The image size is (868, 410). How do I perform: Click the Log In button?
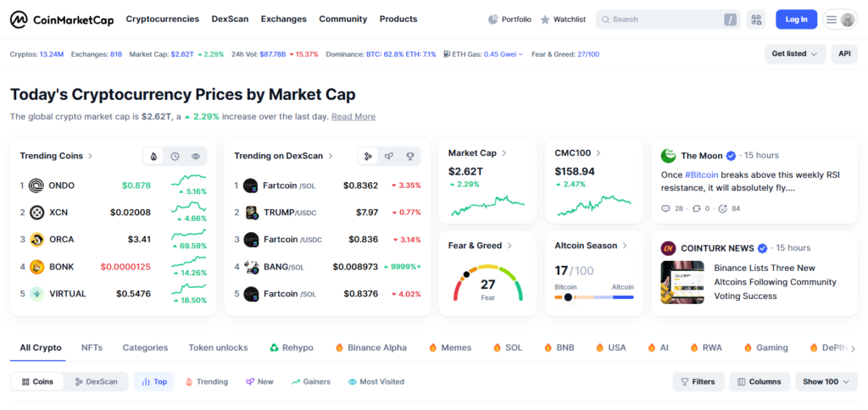tap(796, 19)
